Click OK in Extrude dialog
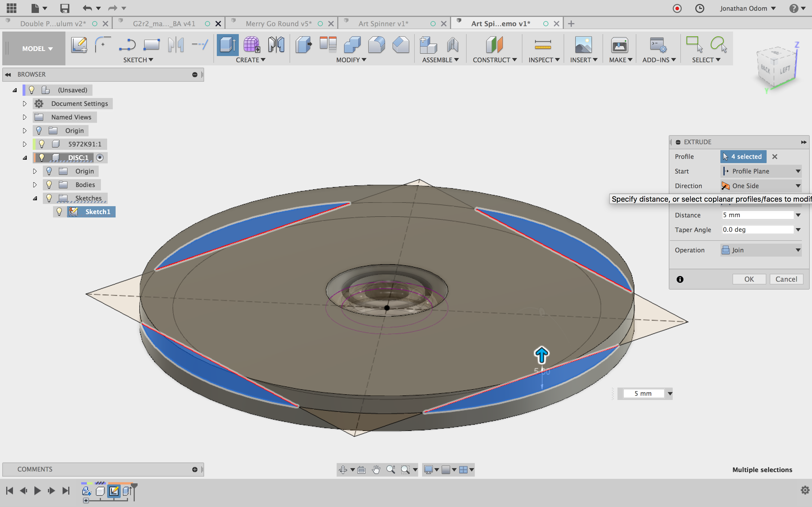 pos(749,279)
